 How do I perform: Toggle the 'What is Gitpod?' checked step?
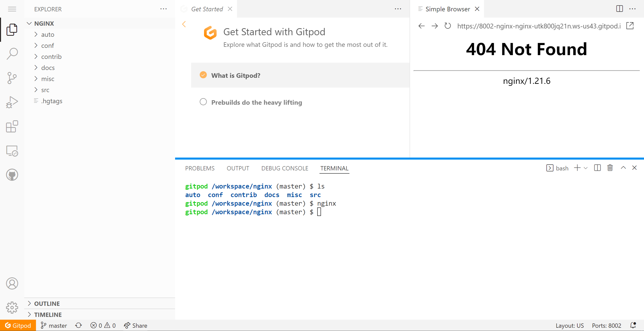pyautogui.click(x=203, y=75)
